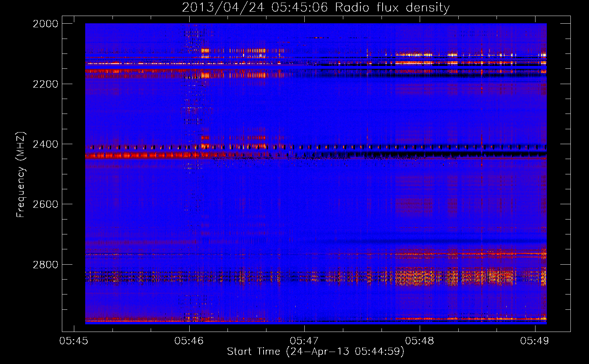Screen dimensions: 589x364
Task: Click the 05:46 time tick label
Action: pos(189,341)
